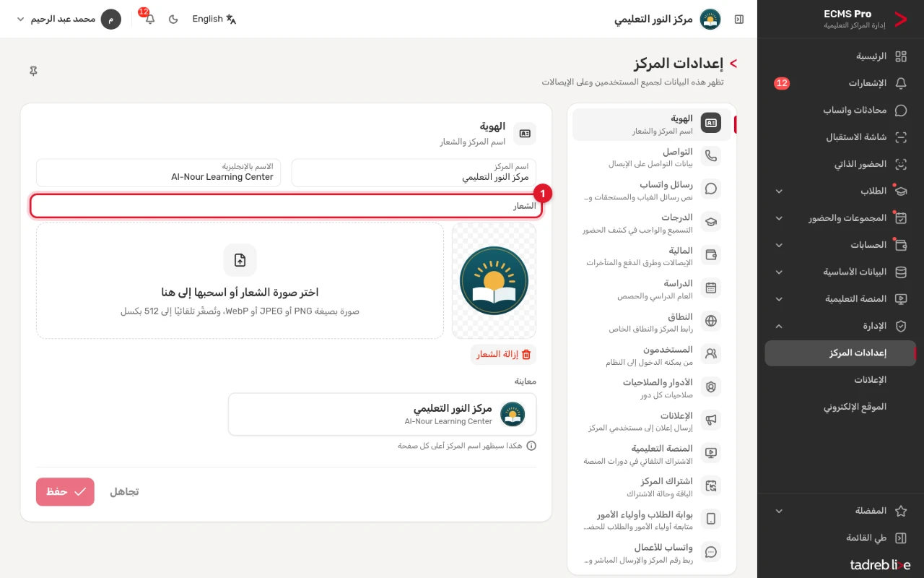
Task: Open محادثات واتساب in sidebar
Action: 840,111
